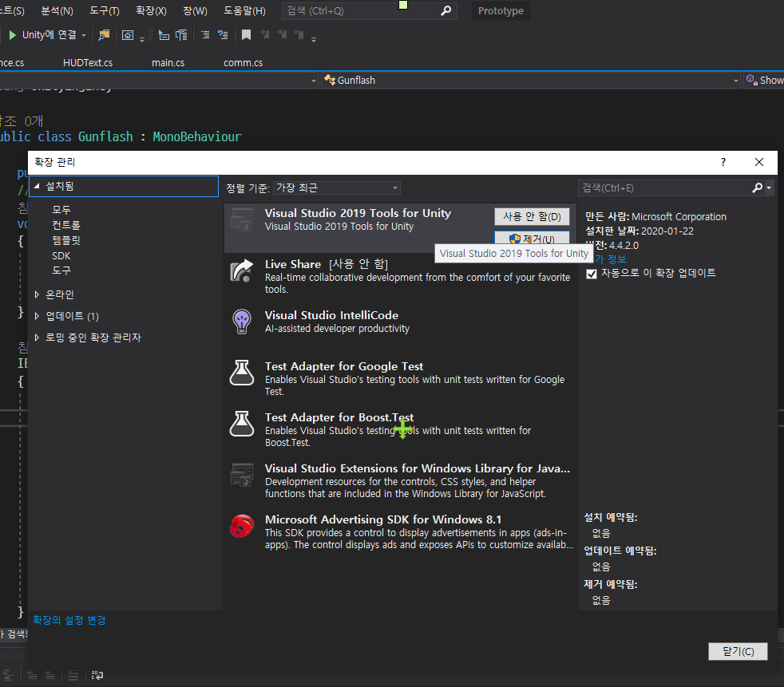Viewport: 784px width, 687px height.
Task: Open the 도움말(H) menu
Action: point(244,10)
